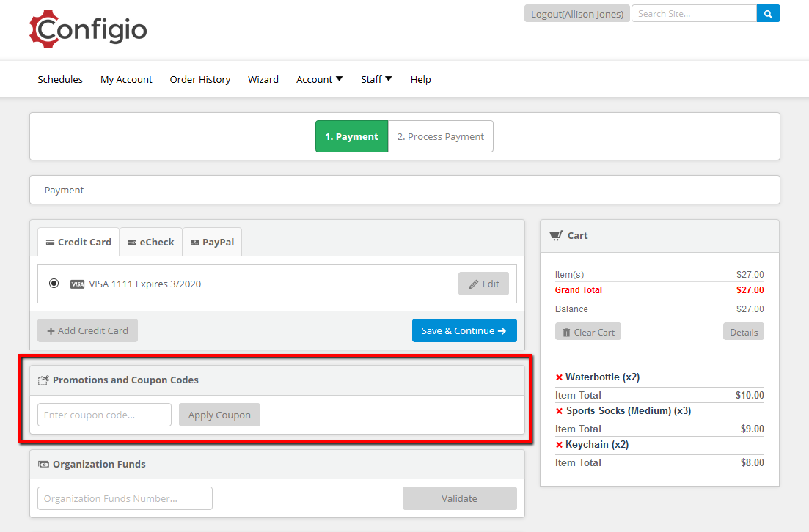Remove Waterbottle using its red X icon
809x532 pixels.
pos(559,377)
